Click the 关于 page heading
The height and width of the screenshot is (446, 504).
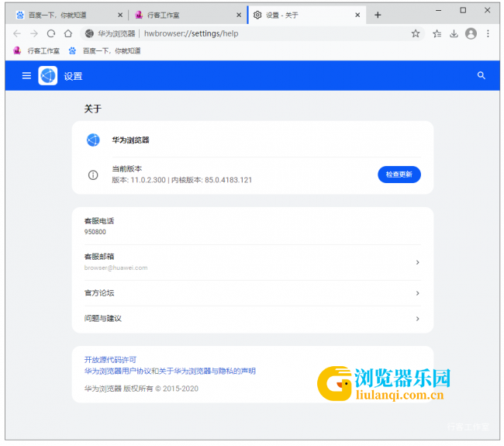pos(93,109)
